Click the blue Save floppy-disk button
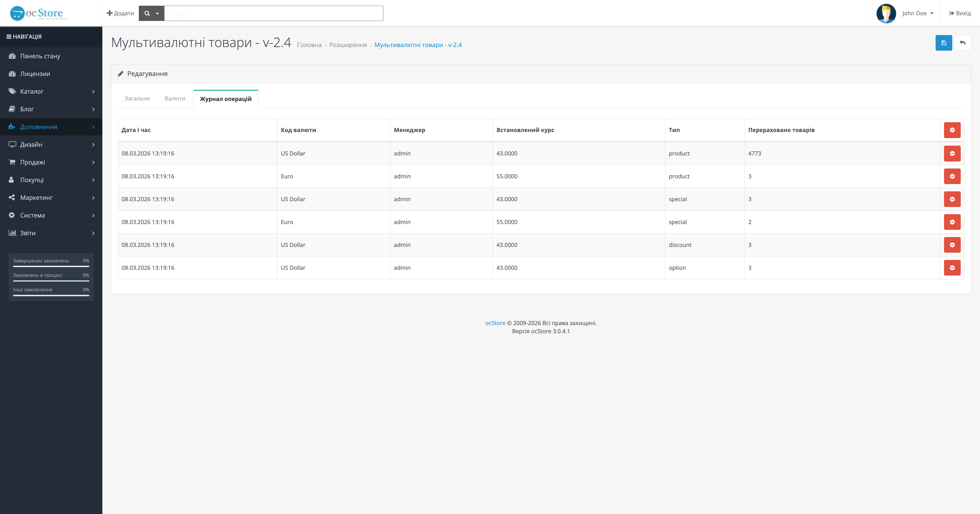 click(944, 43)
